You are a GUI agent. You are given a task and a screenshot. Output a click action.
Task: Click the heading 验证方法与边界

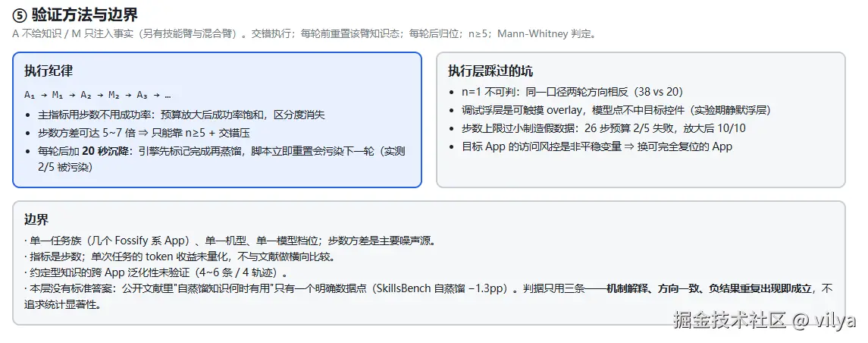pyautogui.click(x=84, y=14)
